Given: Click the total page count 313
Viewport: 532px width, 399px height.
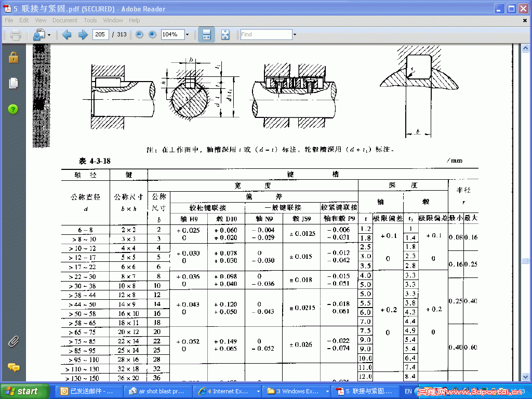Looking at the screenshot, I should pyautogui.click(x=122, y=34).
